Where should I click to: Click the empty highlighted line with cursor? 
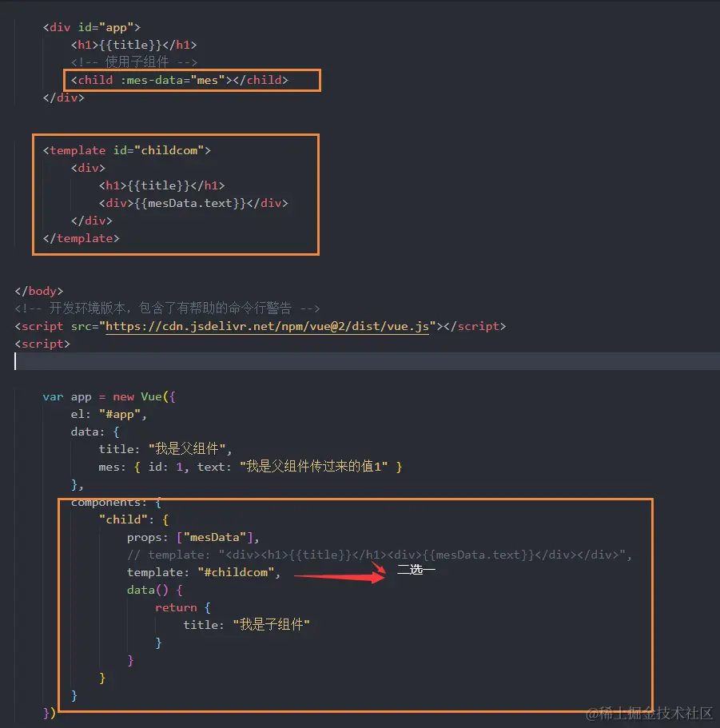367,361
